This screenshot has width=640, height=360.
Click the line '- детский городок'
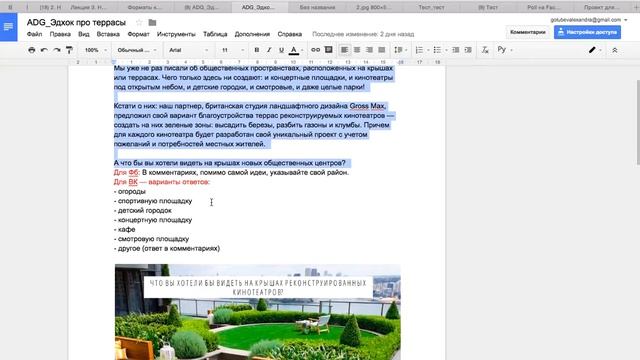(x=143, y=211)
